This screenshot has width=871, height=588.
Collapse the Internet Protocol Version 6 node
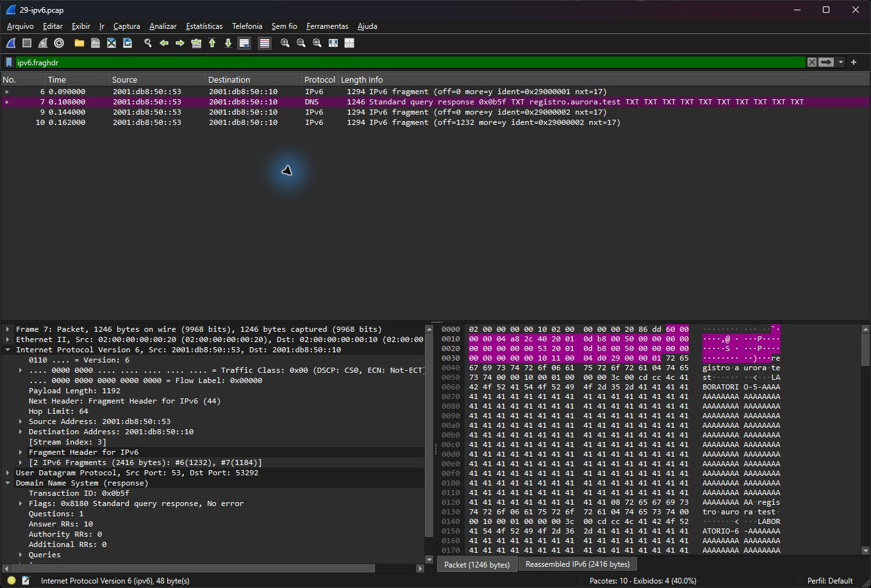pyautogui.click(x=8, y=350)
